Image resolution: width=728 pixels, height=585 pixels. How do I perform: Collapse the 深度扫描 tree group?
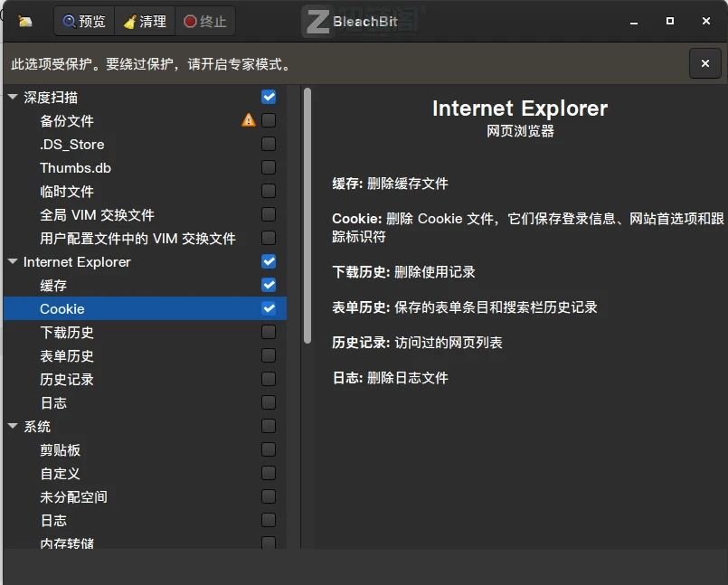13,97
